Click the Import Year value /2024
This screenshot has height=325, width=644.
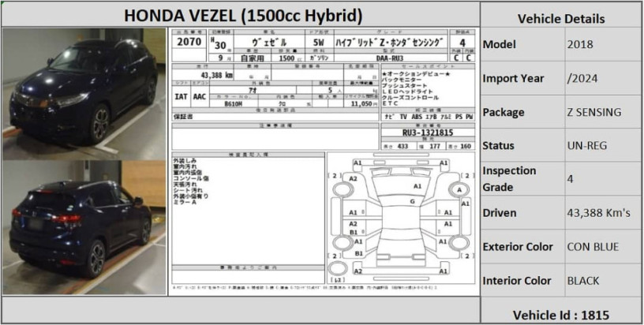[582, 78]
